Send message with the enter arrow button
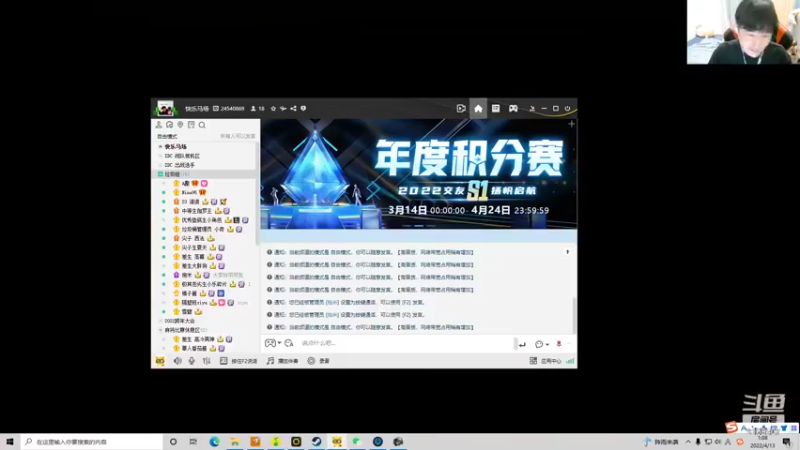The height and width of the screenshot is (450, 800). point(522,344)
